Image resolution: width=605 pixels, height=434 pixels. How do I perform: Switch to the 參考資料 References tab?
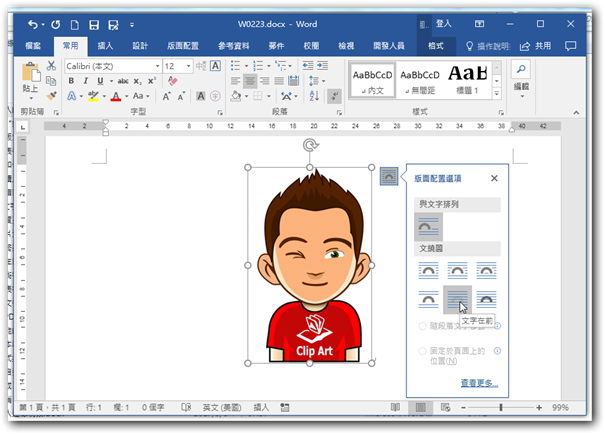(x=233, y=46)
